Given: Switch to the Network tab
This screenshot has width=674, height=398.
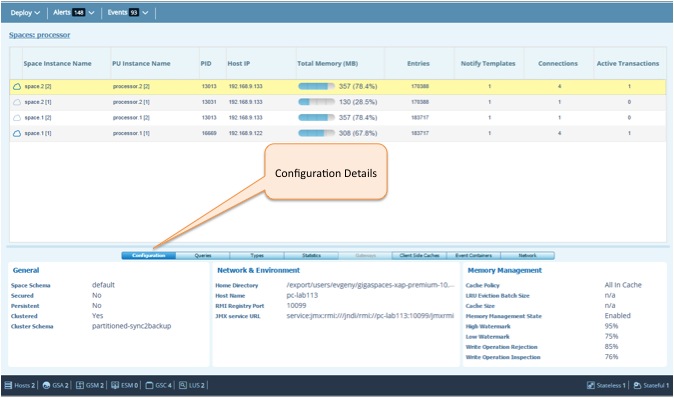Looking at the screenshot, I should (527, 256).
